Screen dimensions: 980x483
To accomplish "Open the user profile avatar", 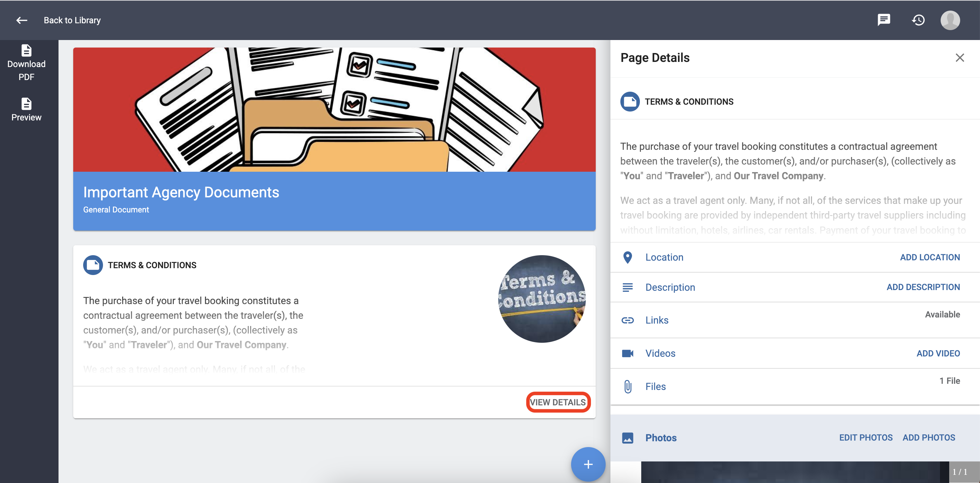I will tap(950, 20).
